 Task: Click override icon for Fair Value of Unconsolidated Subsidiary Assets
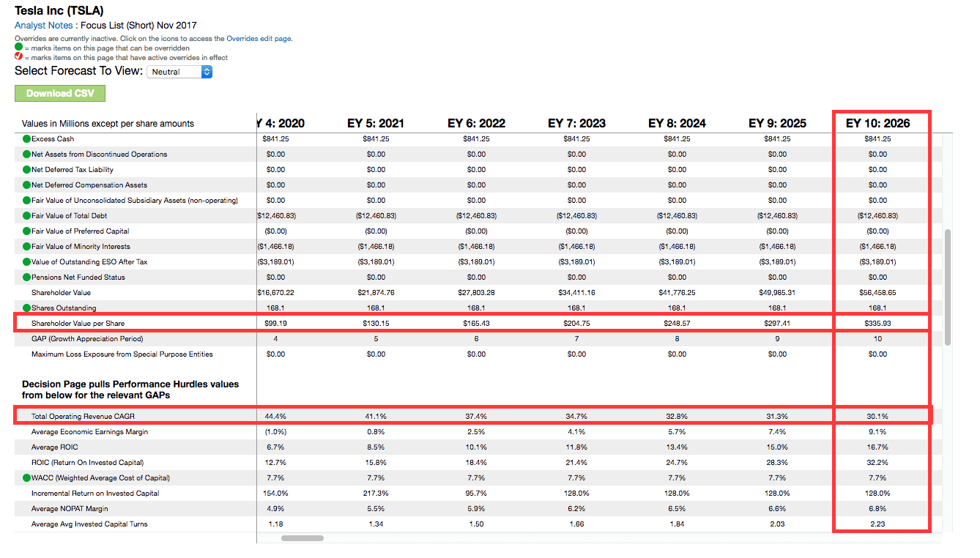tap(26, 201)
